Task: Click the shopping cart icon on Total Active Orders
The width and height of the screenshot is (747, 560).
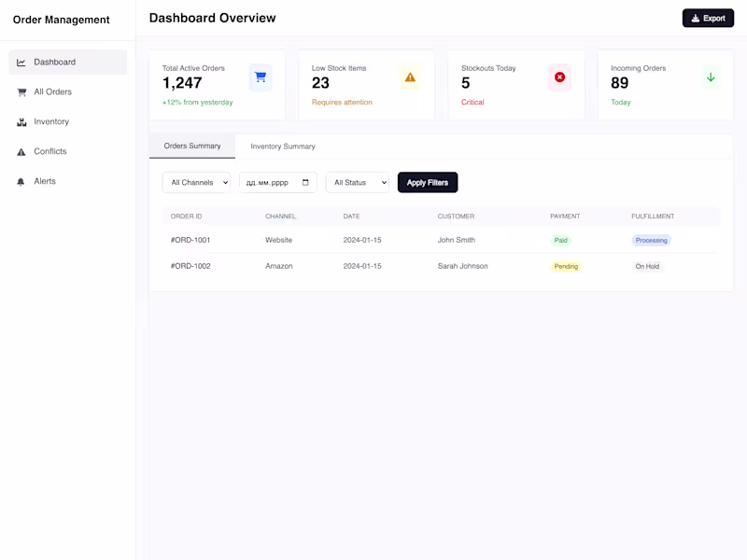Action: 261,77
